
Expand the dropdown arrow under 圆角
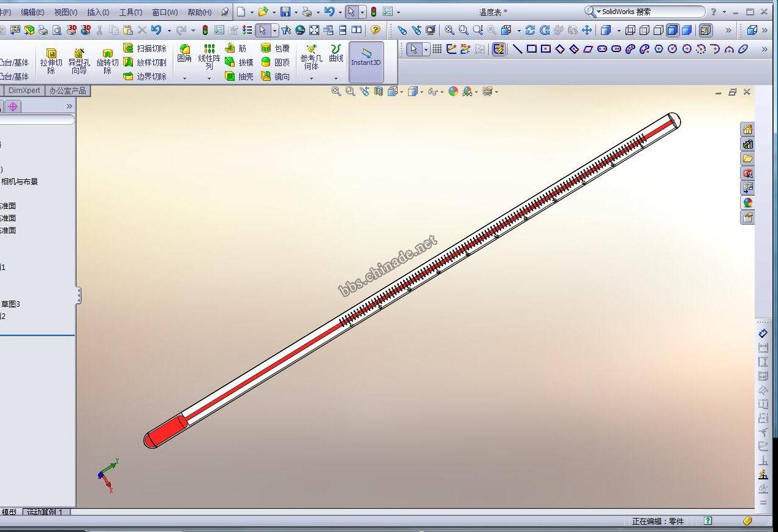[184, 78]
